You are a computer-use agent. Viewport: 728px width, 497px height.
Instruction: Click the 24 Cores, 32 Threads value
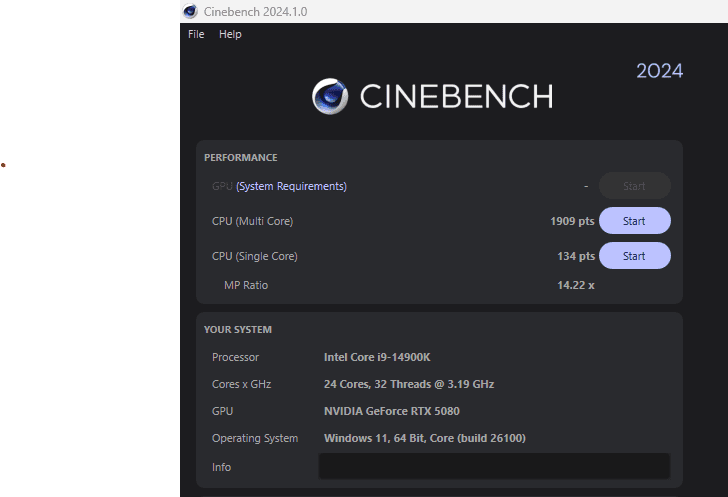tap(409, 384)
